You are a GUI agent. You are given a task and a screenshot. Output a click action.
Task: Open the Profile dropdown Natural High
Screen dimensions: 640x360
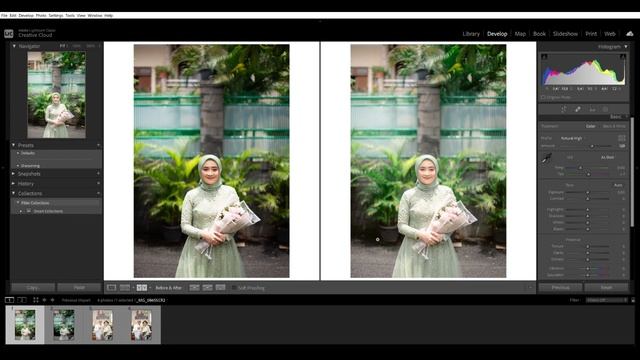(572, 138)
